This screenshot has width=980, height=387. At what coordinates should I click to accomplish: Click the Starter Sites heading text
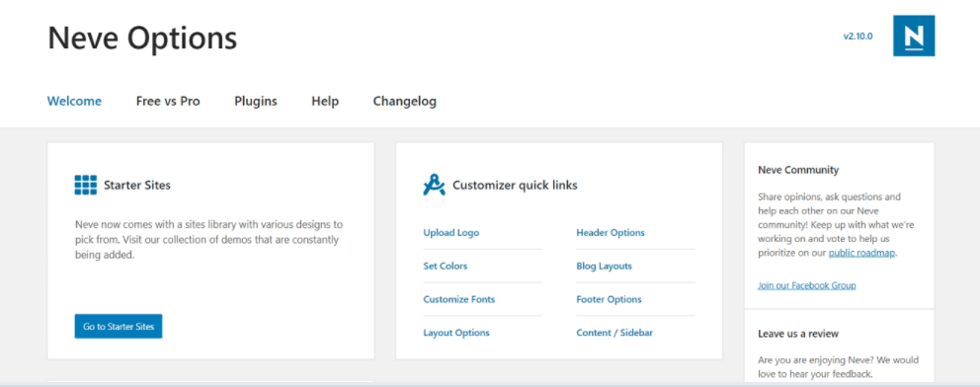[x=137, y=186]
